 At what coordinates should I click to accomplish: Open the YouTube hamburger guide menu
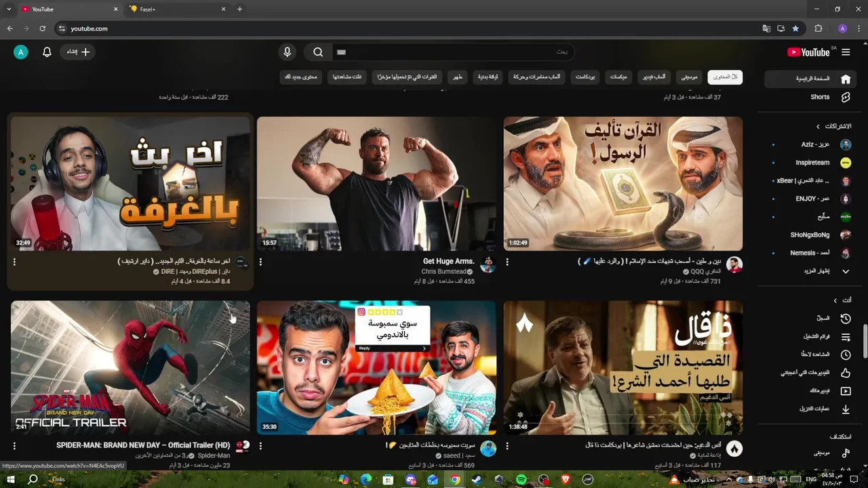pyautogui.click(x=846, y=52)
